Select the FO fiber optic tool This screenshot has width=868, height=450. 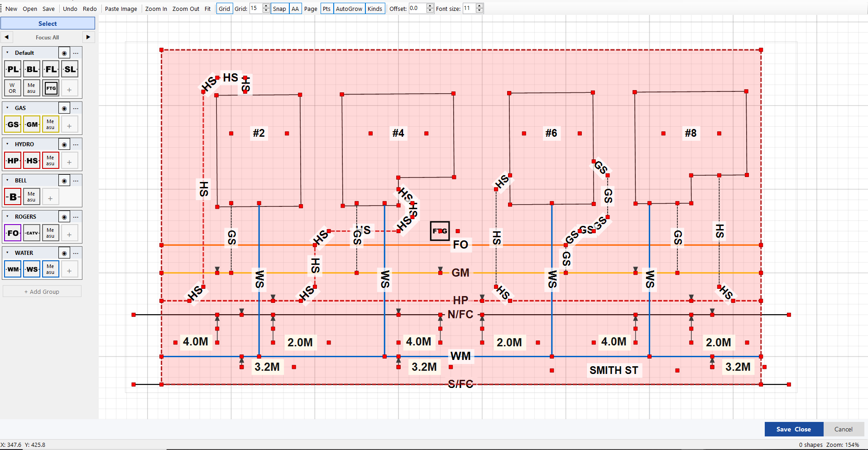click(x=13, y=233)
